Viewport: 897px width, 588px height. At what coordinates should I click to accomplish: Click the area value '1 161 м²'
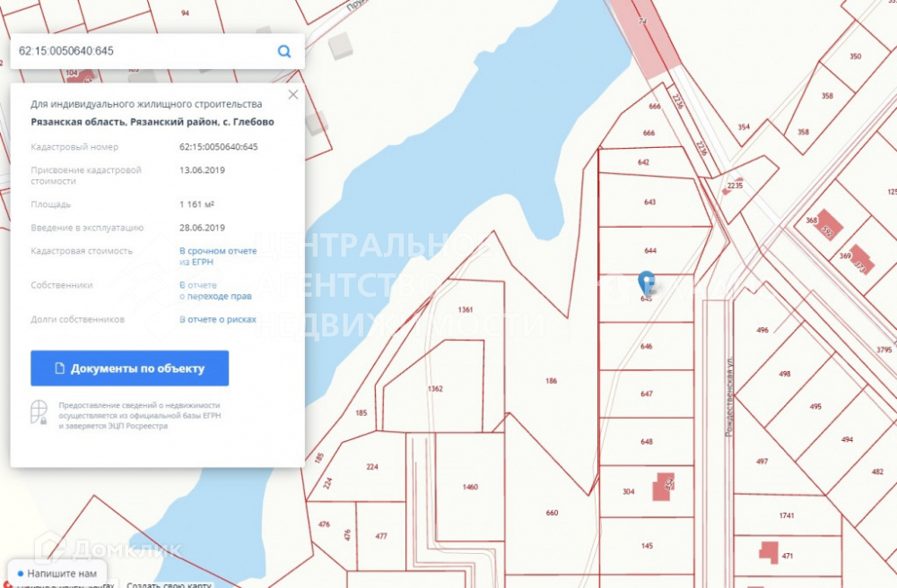pyautogui.click(x=196, y=204)
